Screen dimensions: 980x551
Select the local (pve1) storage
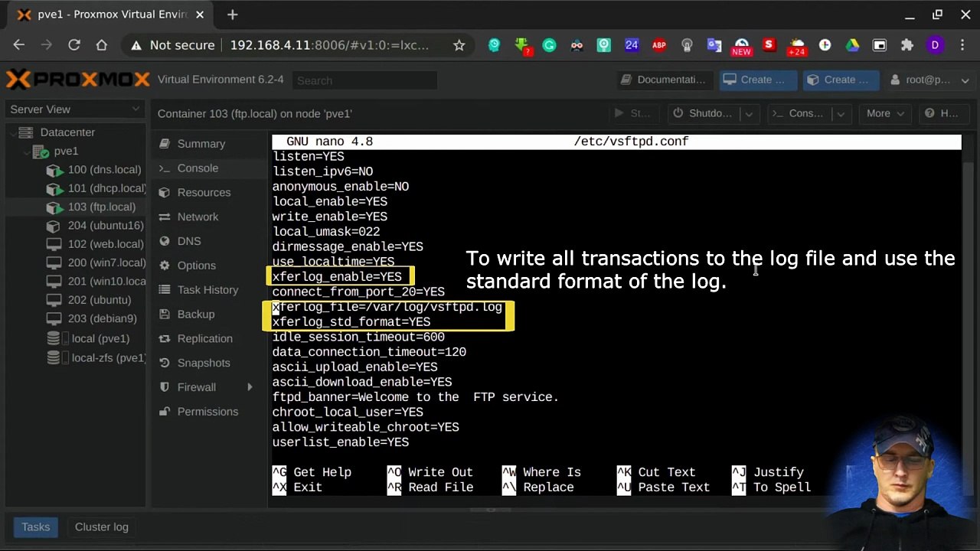pos(100,338)
